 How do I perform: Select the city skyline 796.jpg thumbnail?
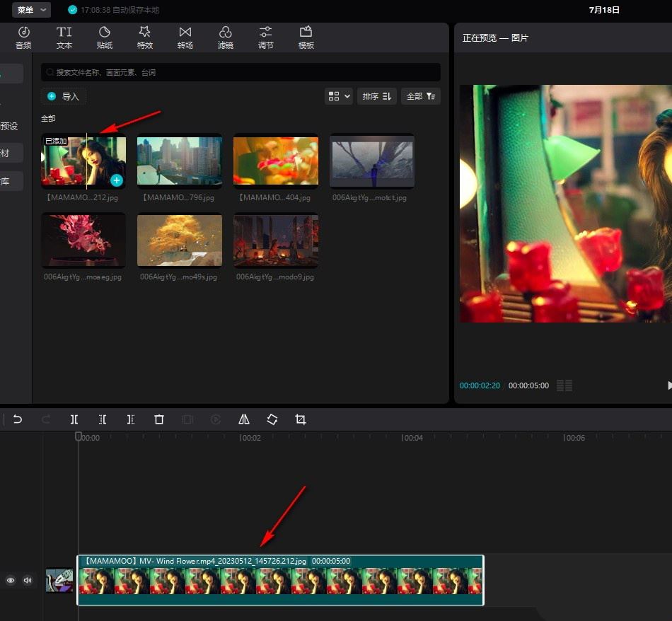click(180, 161)
